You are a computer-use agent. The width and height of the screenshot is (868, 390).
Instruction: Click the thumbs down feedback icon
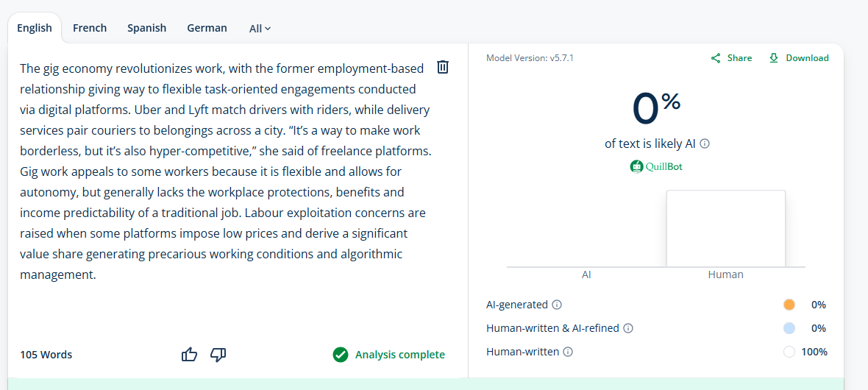[x=218, y=355]
